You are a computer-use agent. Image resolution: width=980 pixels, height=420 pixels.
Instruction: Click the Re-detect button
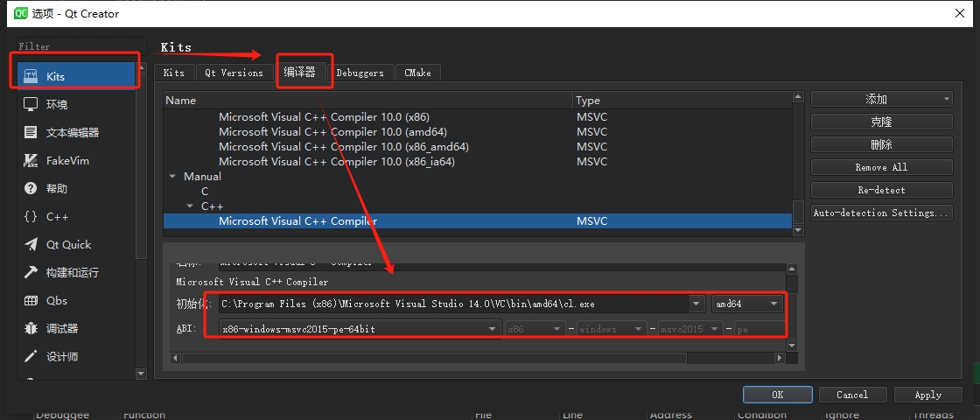click(881, 190)
